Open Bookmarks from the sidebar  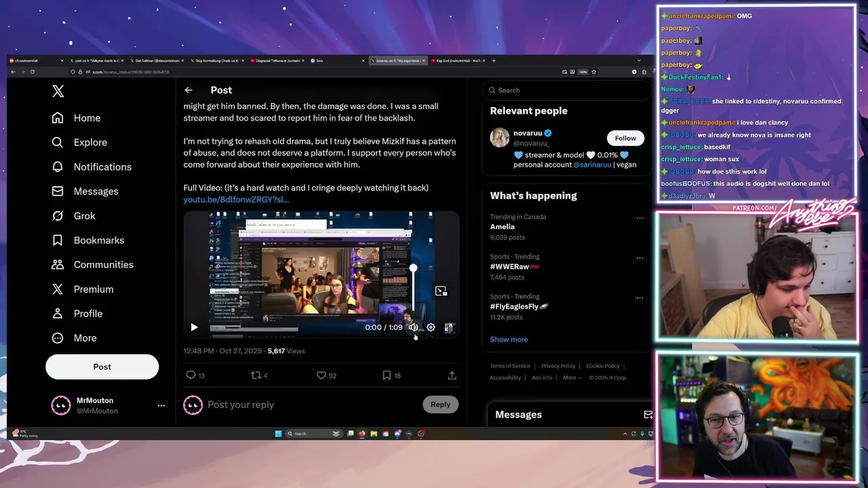(x=88, y=240)
